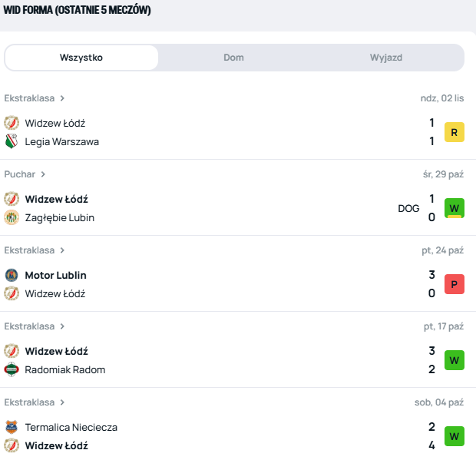Switch to the Wszystko tab
Image resolution: width=476 pixels, height=460 pixels.
81,58
